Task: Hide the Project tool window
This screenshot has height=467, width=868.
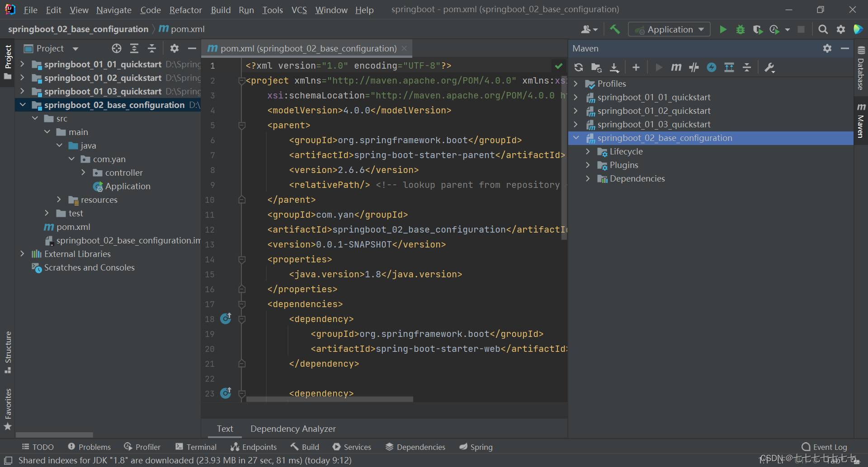Action: click(x=192, y=48)
